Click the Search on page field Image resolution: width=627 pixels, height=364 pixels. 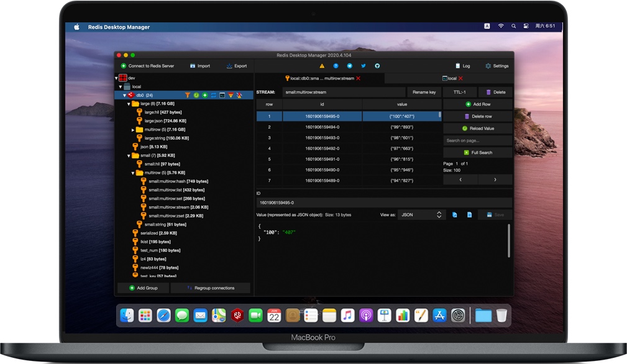pyautogui.click(x=477, y=140)
